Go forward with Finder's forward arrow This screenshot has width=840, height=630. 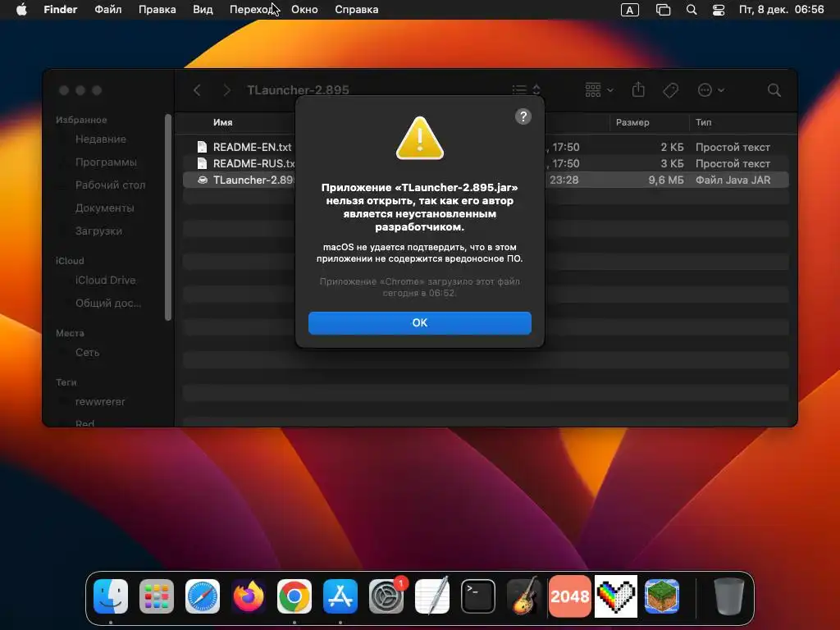pyautogui.click(x=226, y=90)
